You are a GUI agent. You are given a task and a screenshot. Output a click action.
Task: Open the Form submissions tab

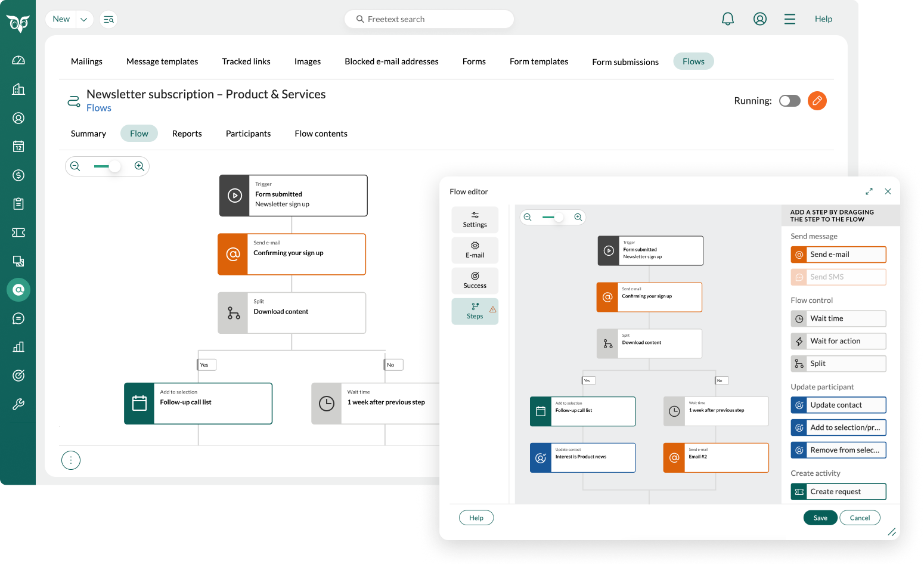tap(625, 62)
